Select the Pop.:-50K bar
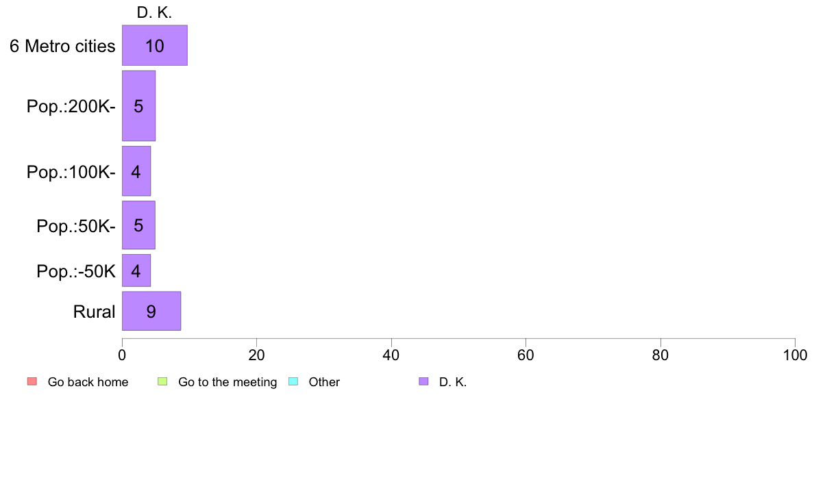 point(136,270)
